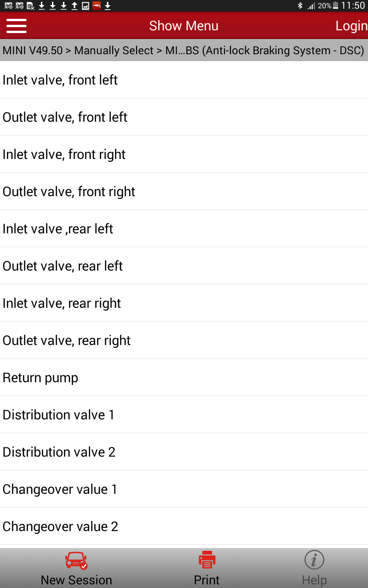Open Outlet valve, rear left test

63,266
